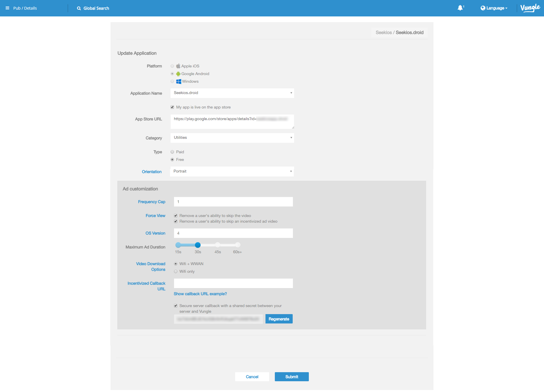Image resolution: width=544 pixels, height=392 pixels.
Task: Click the Pub / Details header item
Action: (x=25, y=8)
